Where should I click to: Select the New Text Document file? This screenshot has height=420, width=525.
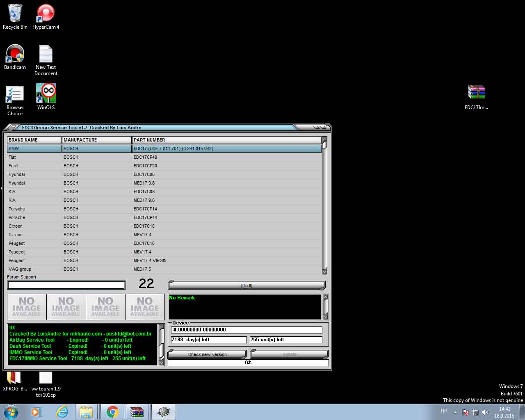46,60
